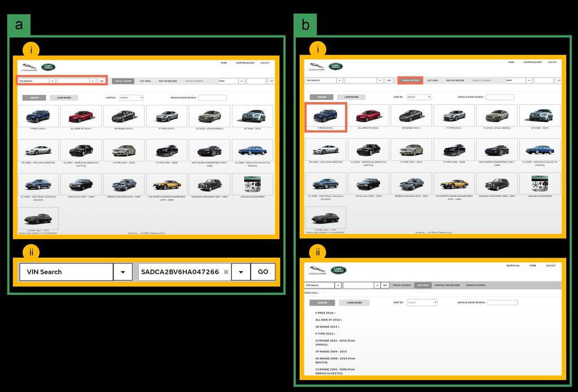Viewport: 578px width, 392px height.
Task: Click the VIN field containing SADCA2BV6HA047266
Action: pyautogui.click(x=185, y=272)
